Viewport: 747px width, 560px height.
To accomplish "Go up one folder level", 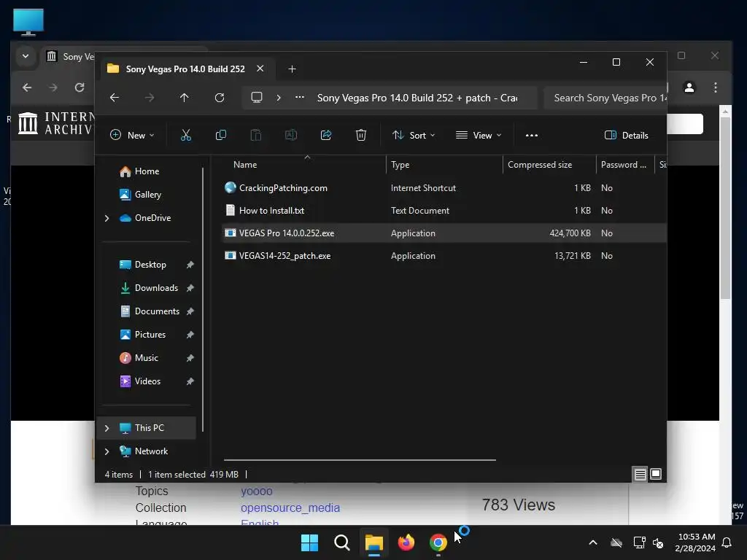I will [185, 98].
